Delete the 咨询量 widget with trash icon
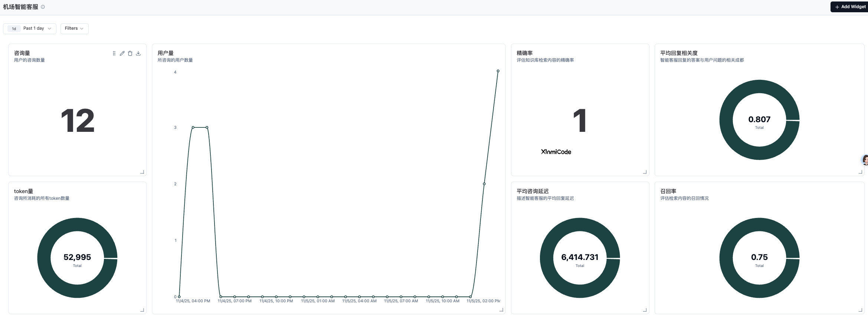Screen dimensions: 868x319 click(130, 53)
